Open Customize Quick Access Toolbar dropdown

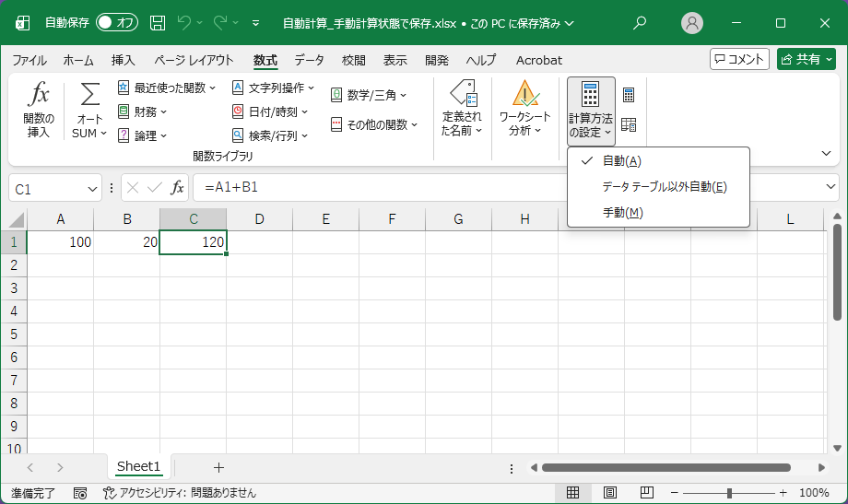point(256,23)
